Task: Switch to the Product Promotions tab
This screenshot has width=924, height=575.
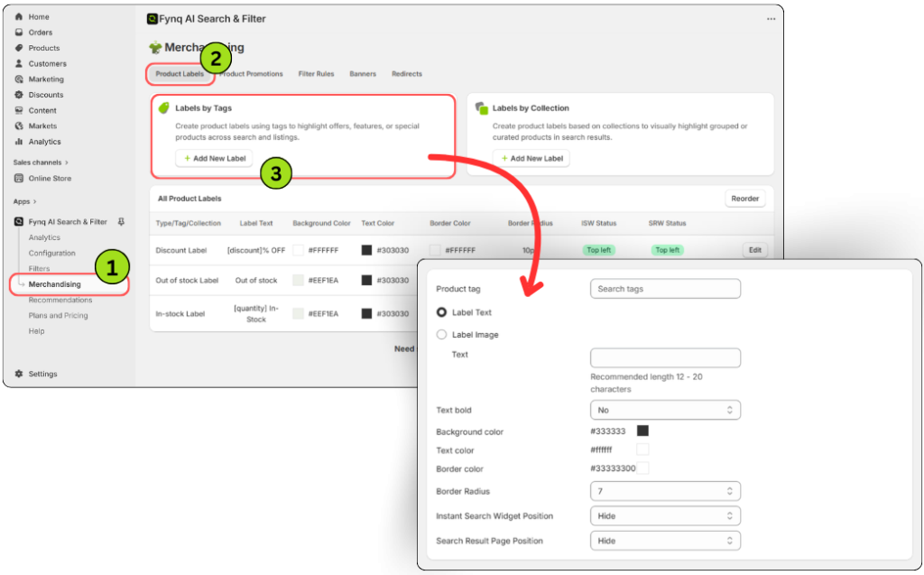Action: [251, 74]
